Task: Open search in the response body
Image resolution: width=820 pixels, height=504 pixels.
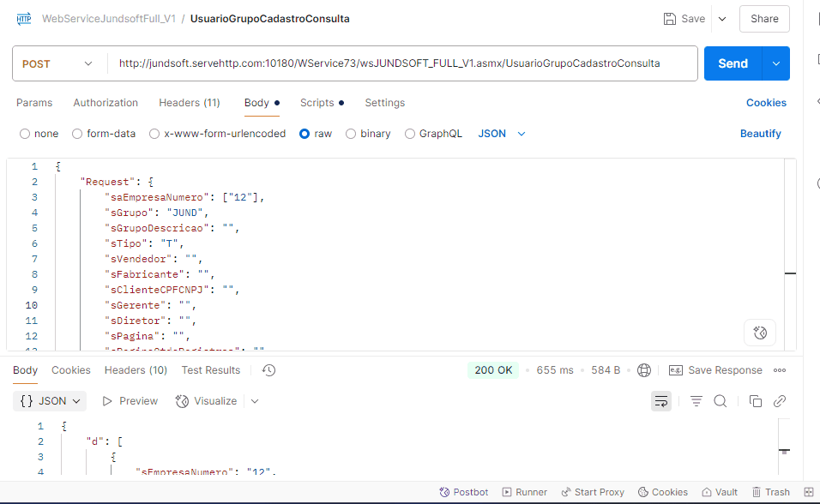Action: point(721,401)
